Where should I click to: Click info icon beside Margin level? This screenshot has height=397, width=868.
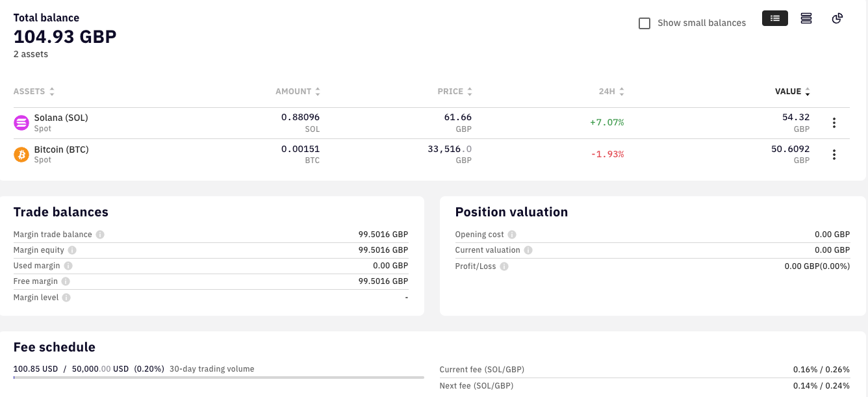(66, 298)
